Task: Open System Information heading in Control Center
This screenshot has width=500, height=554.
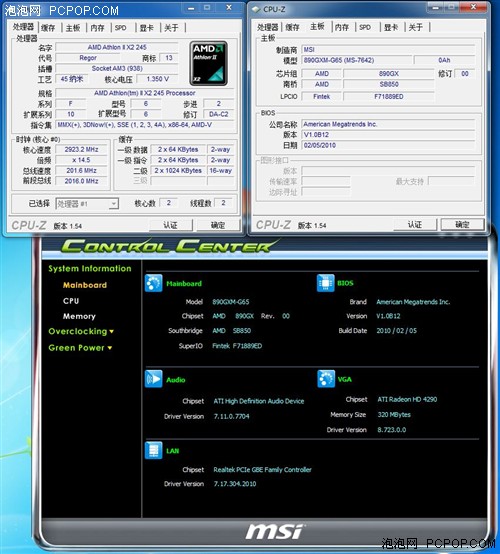Action: (90, 269)
